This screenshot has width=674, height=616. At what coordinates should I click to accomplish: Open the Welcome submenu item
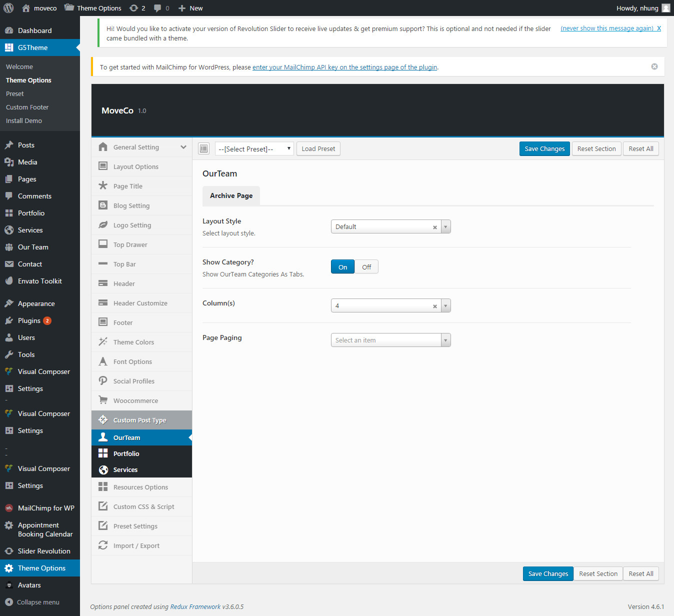coord(19,66)
